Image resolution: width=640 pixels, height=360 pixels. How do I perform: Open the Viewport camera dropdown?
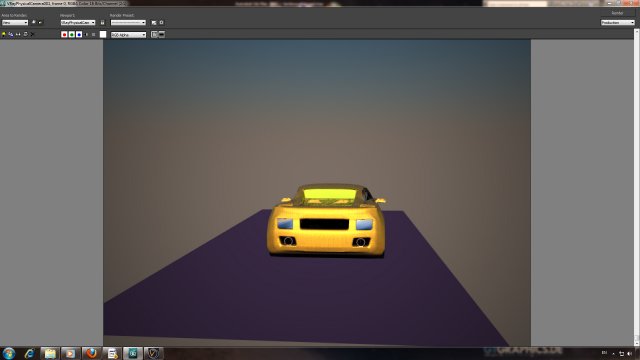pyautogui.click(x=78, y=22)
